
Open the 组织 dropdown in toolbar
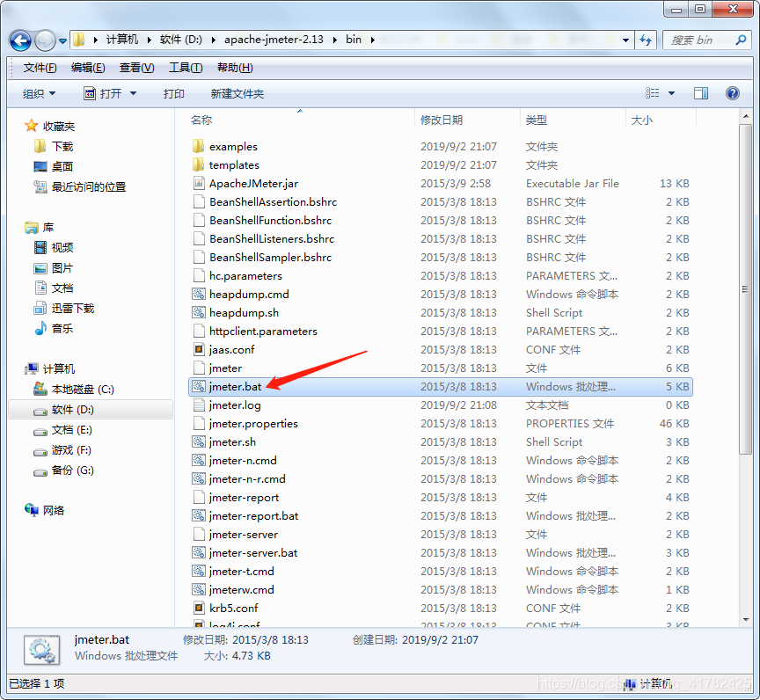[40, 93]
